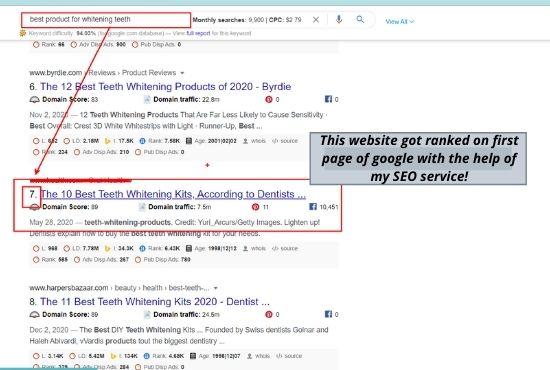Expand the View All dropdown
The height and width of the screenshot is (370, 550).
click(400, 21)
